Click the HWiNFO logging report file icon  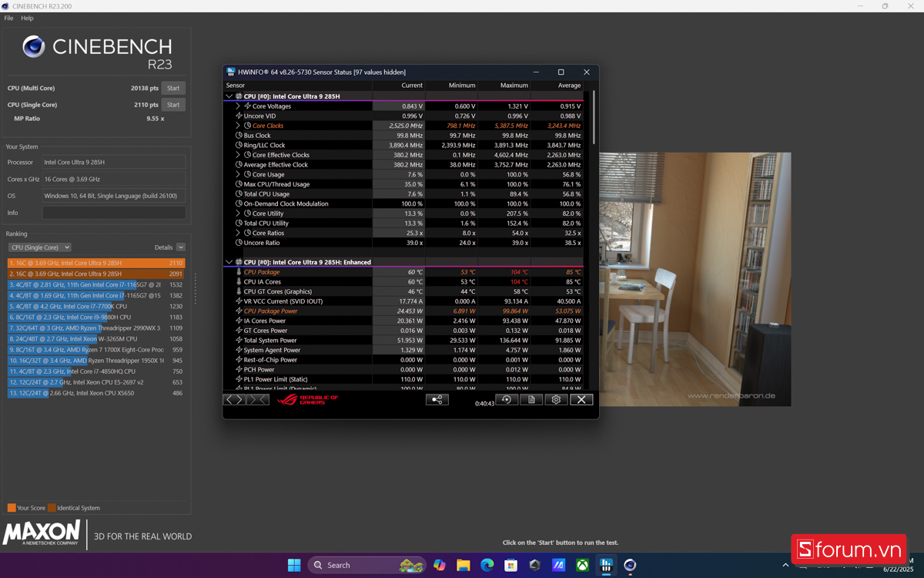[x=531, y=400]
